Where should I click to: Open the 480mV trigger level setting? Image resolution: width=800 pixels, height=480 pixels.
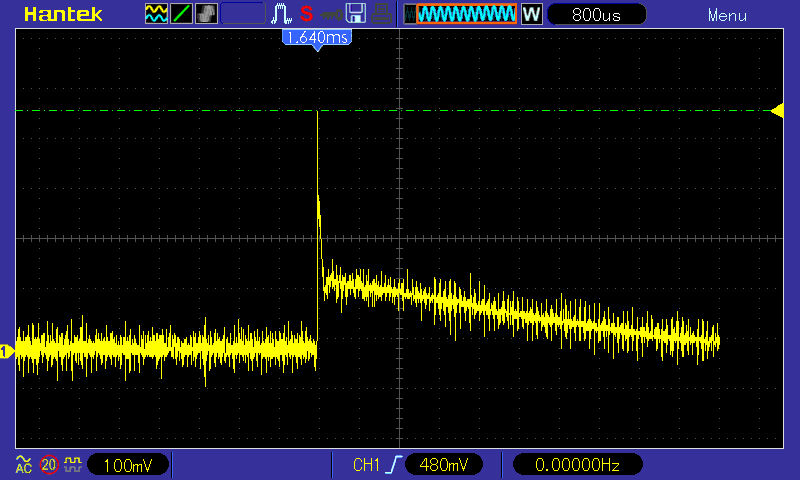[444, 464]
